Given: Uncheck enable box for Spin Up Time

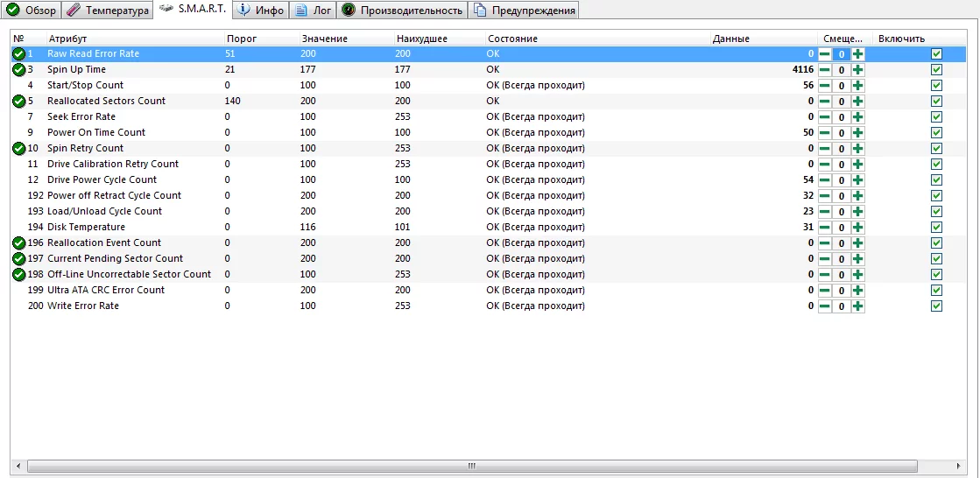Looking at the screenshot, I should pos(936,69).
